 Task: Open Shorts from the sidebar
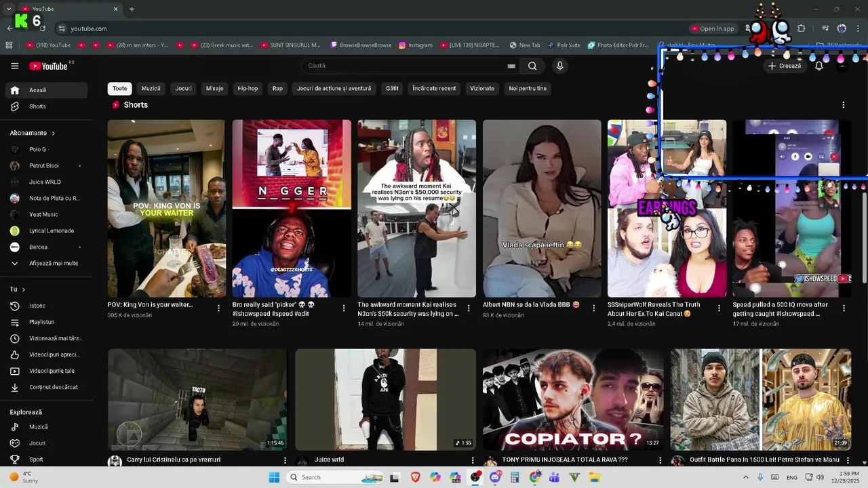tap(46, 106)
